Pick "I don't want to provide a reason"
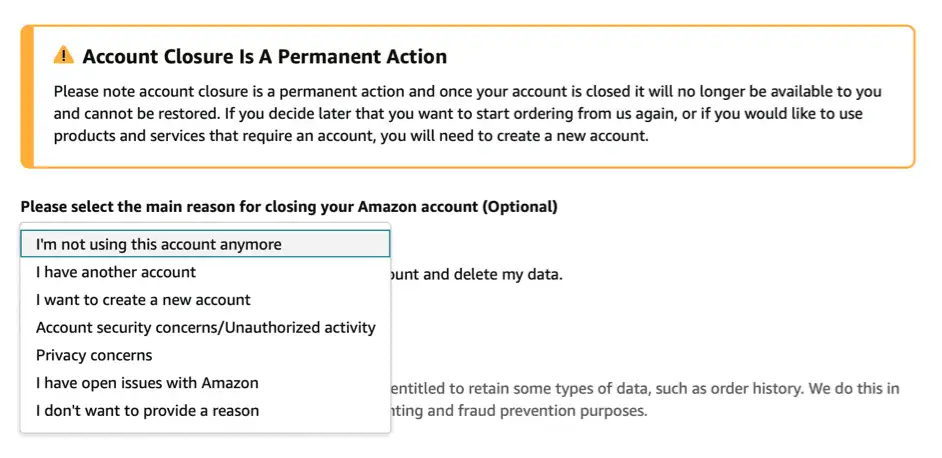The width and height of the screenshot is (942, 458). click(x=147, y=411)
